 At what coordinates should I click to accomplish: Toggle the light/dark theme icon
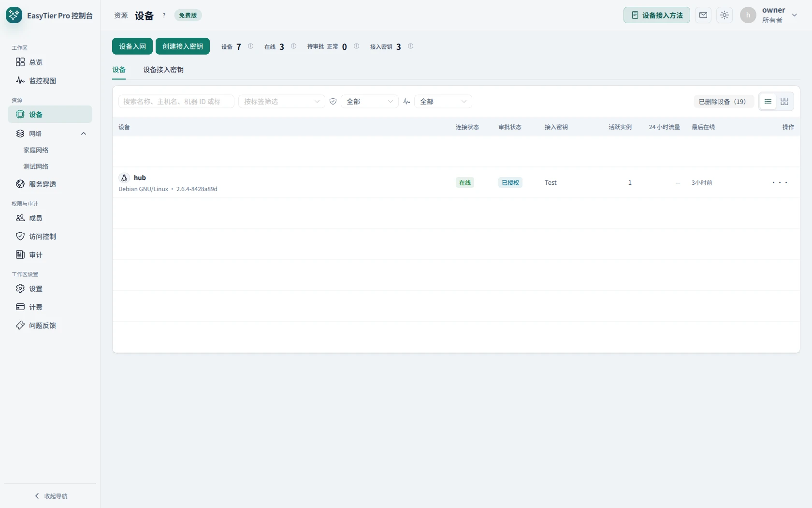pyautogui.click(x=725, y=15)
